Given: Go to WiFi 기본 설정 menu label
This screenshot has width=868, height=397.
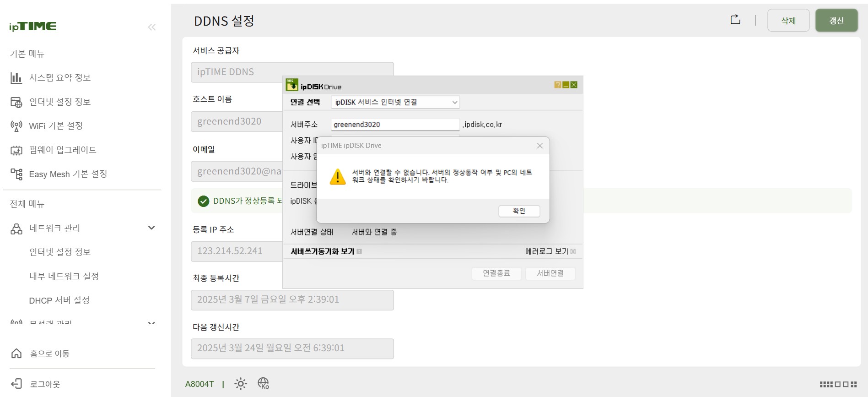Looking at the screenshot, I should pos(56,126).
